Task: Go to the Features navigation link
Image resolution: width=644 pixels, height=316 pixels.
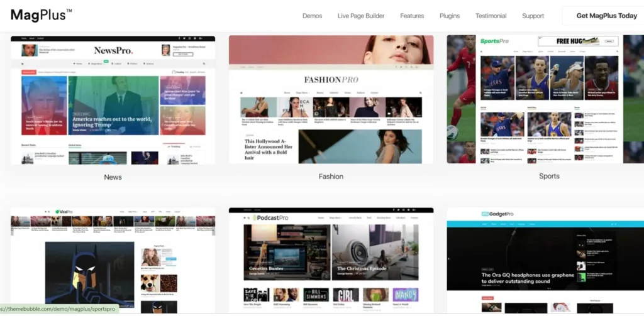Action: [412, 16]
